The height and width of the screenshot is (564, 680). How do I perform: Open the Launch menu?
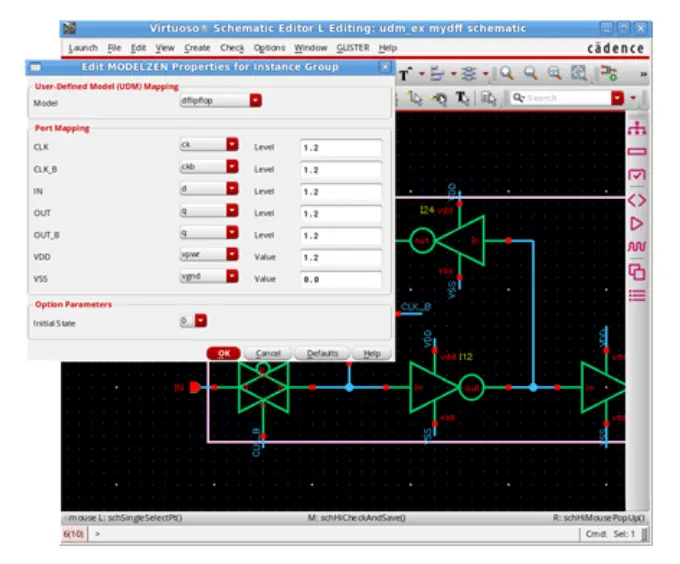click(x=83, y=48)
